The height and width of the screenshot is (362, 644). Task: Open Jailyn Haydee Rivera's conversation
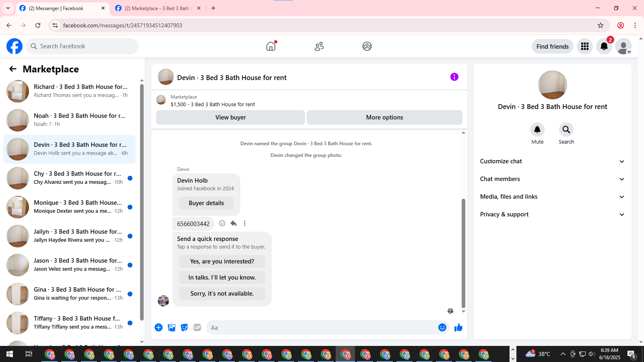coord(69,236)
